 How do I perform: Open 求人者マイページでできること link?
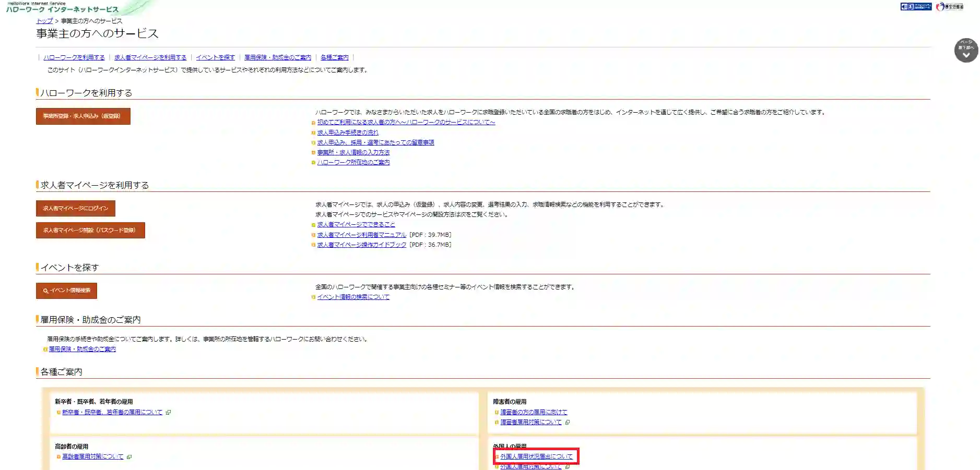pyautogui.click(x=356, y=224)
